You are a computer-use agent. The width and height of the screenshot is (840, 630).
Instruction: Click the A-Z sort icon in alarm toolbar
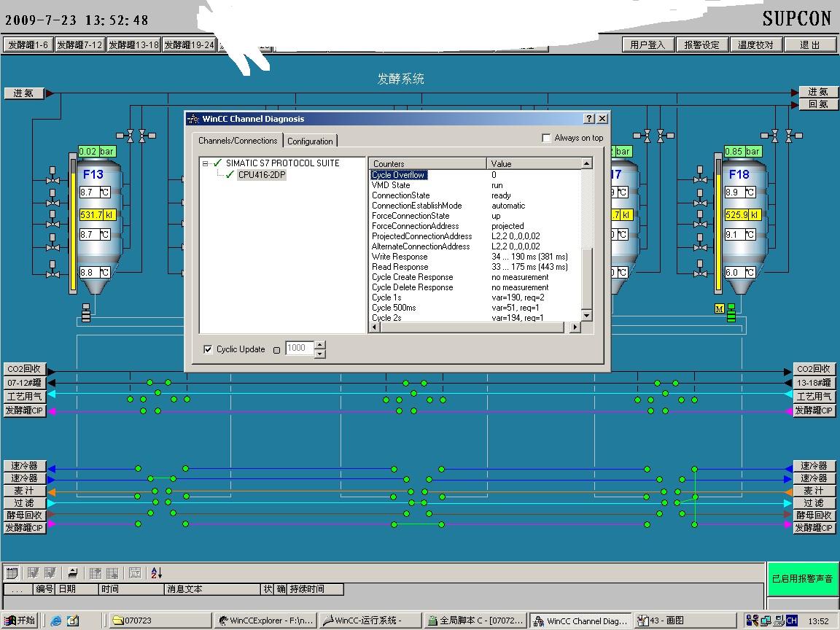156,573
